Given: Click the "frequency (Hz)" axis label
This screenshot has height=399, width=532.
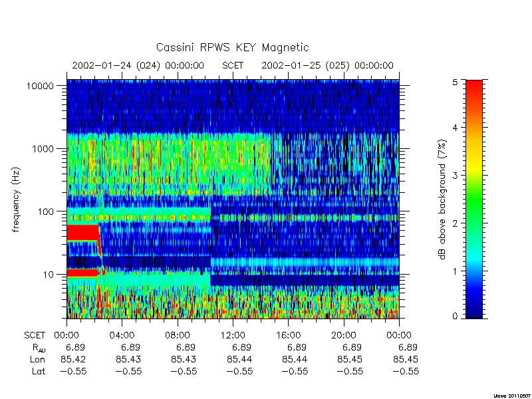Looking at the screenshot, I should (15, 199).
